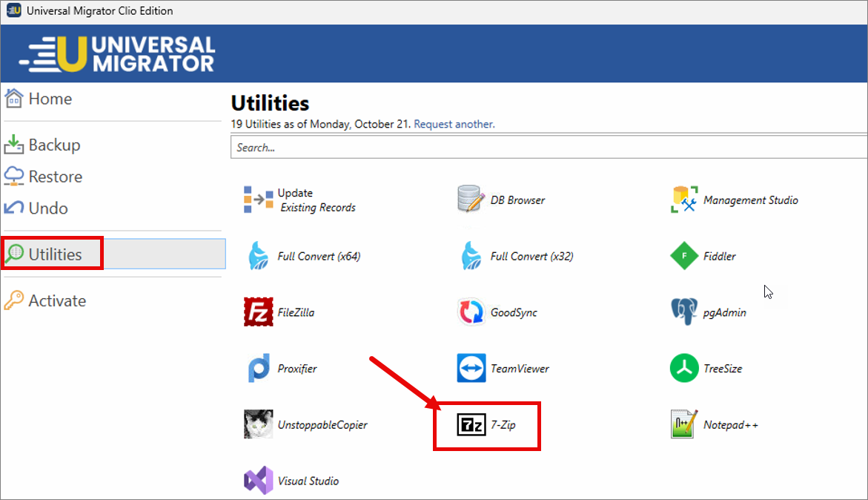Open the TeamViewer icon
The width and height of the screenshot is (868, 500).
[x=471, y=368]
